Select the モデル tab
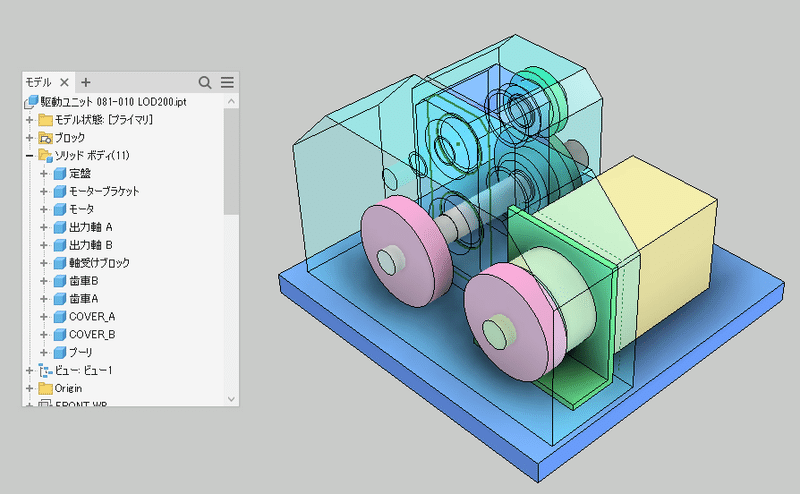Screen dimensions: 800x494 coord(39,82)
